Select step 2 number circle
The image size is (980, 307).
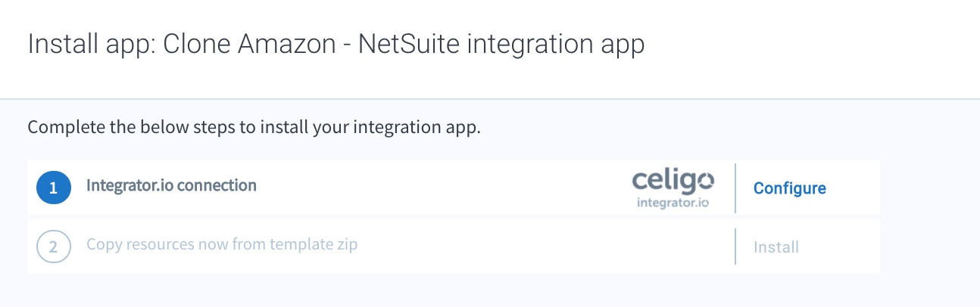tap(54, 247)
